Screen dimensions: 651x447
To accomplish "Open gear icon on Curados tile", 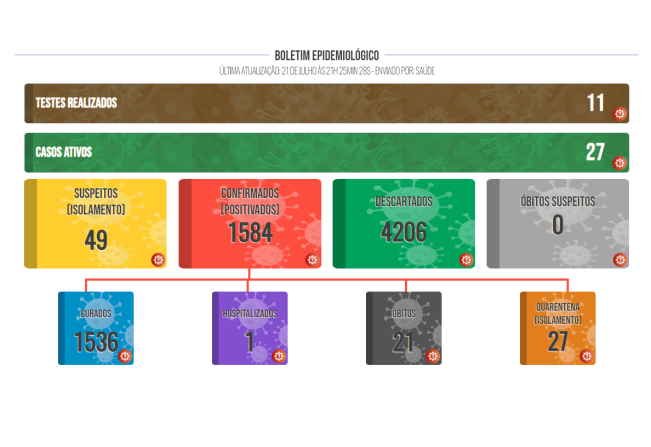I will point(125,356).
